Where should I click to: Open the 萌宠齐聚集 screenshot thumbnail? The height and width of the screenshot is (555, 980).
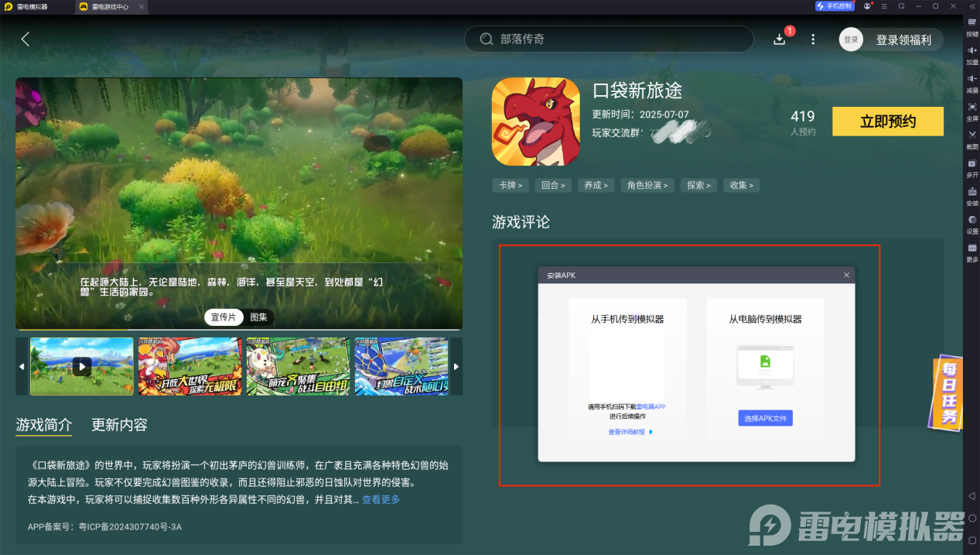(298, 367)
